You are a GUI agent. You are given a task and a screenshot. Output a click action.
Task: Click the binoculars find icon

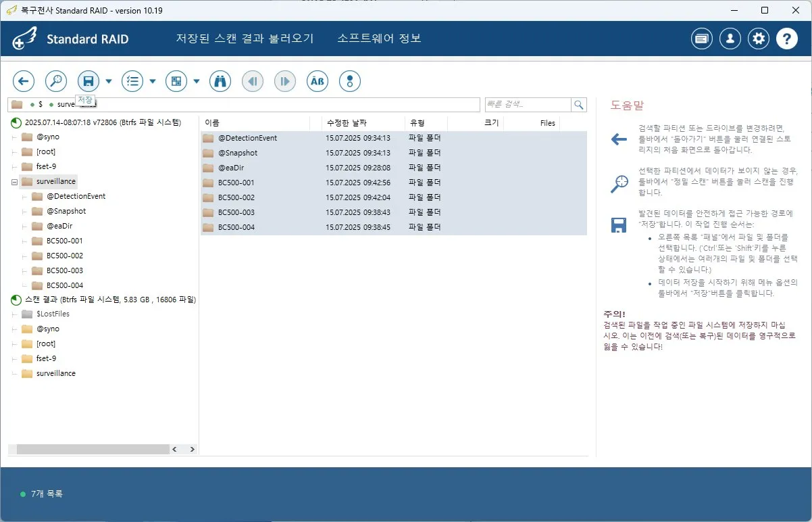click(x=220, y=81)
